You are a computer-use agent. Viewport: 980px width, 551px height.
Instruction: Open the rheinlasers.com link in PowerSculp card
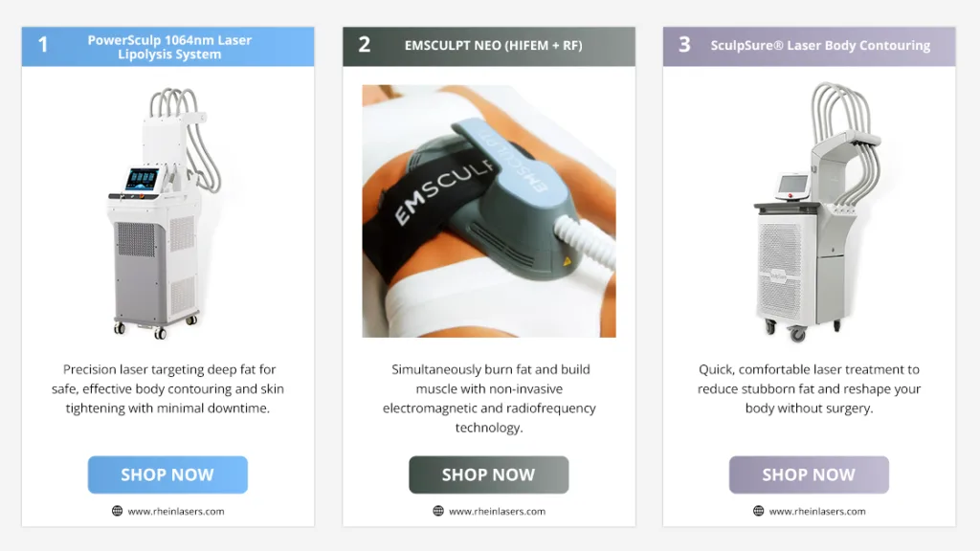pyautogui.click(x=176, y=511)
